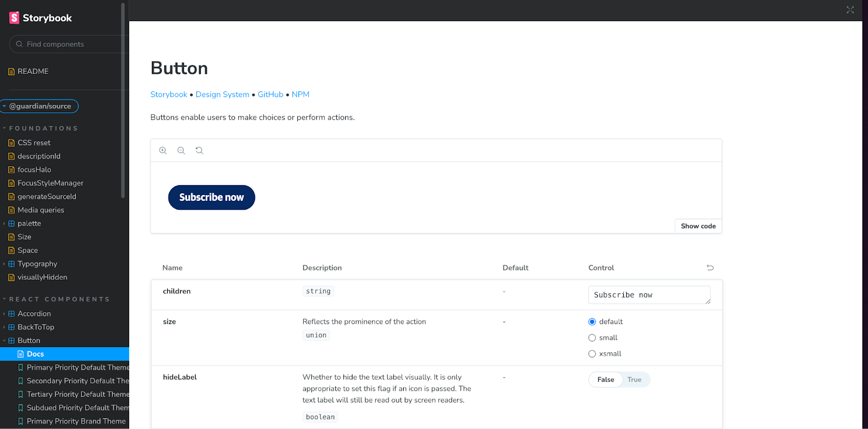This screenshot has width=868, height=429.
Task: Click the Show code button
Action: point(698,226)
